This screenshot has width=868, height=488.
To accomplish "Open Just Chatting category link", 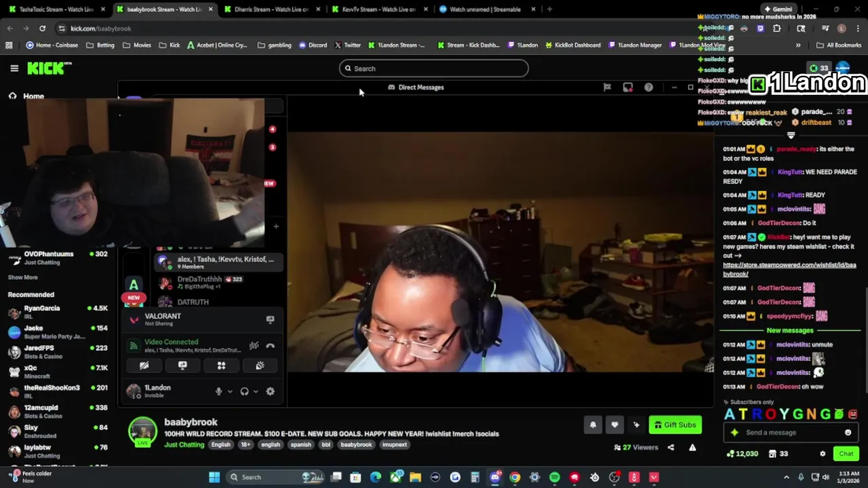I will pyautogui.click(x=184, y=445).
